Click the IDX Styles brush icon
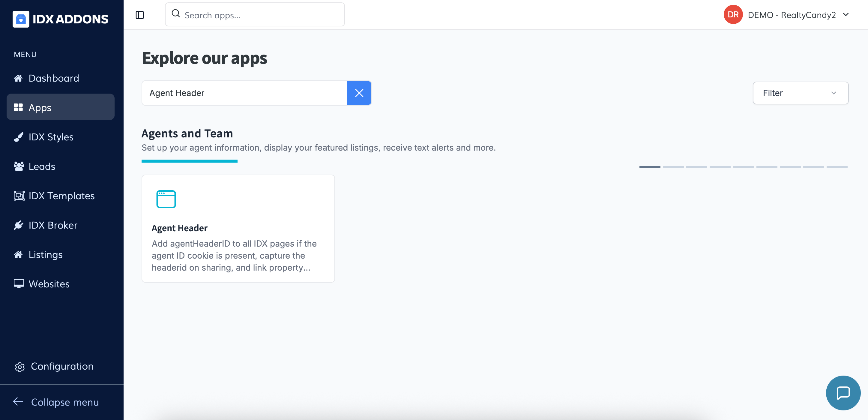Image resolution: width=868 pixels, height=420 pixels. (19, 137)
